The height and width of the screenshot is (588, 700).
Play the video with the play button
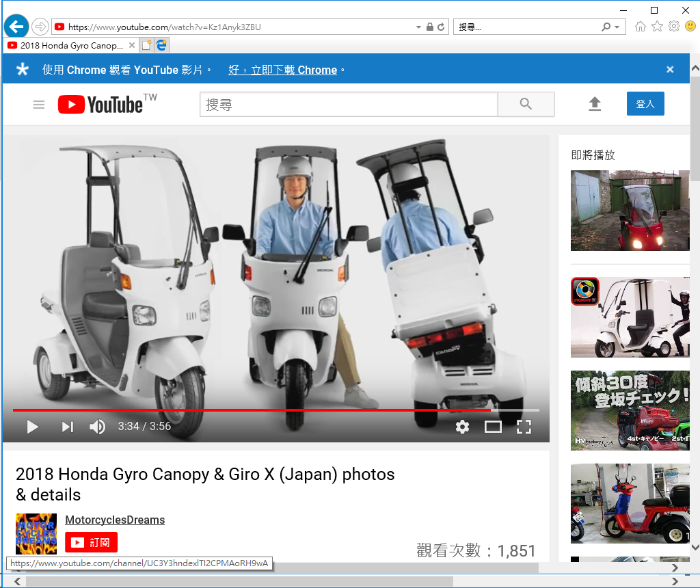coord(32,427)
